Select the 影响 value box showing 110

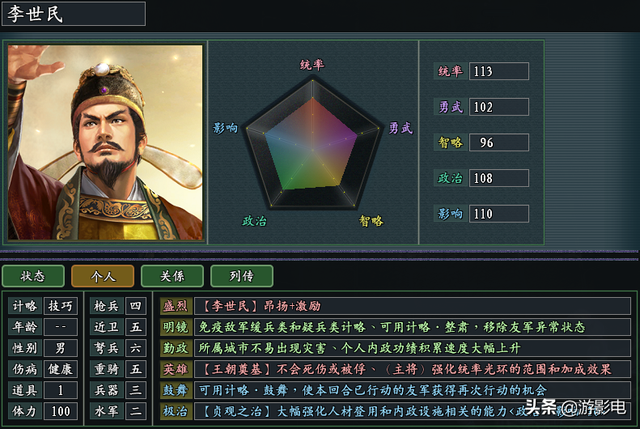coord(498,214)
